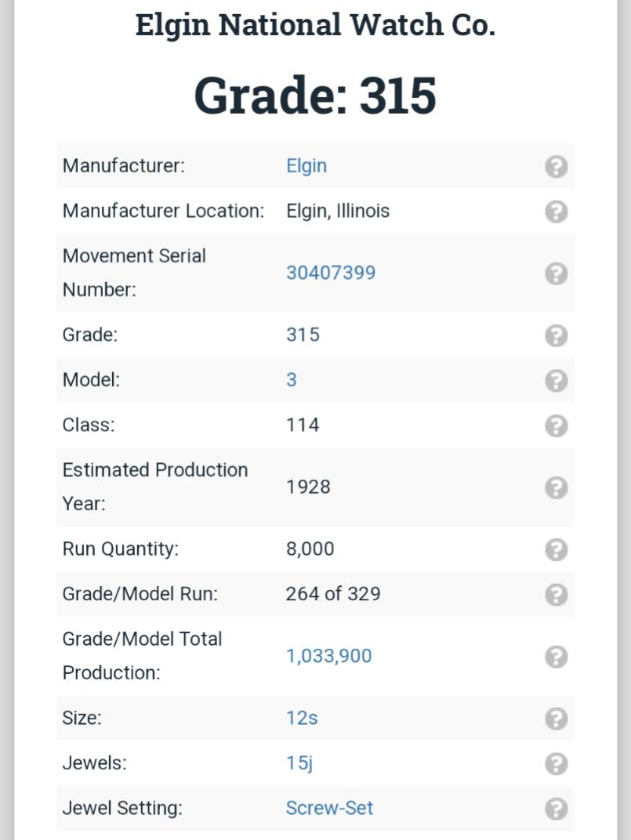
Task: Click help icon for Estimated Production Year
Action: 556,488
